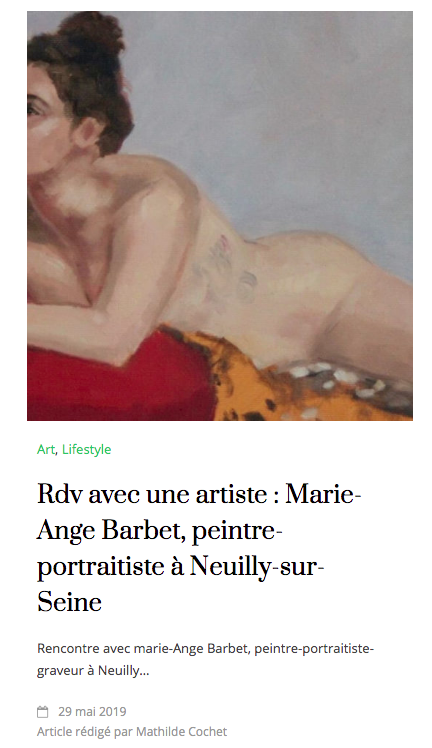Click the calendar icon beside the date
Image resolution: width=432 pixels, height=748 pixels.
pyautogui.click(x=43, y=712)
